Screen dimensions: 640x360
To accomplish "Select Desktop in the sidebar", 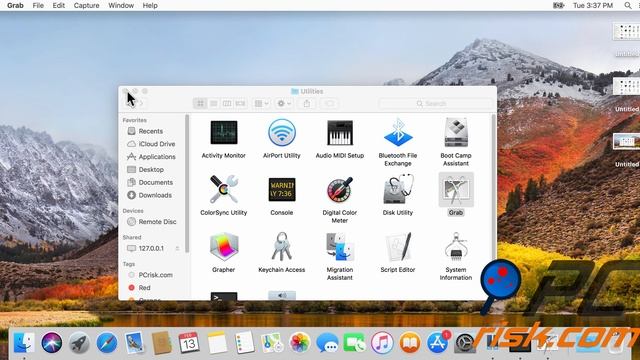I will (x=151, y=169).
